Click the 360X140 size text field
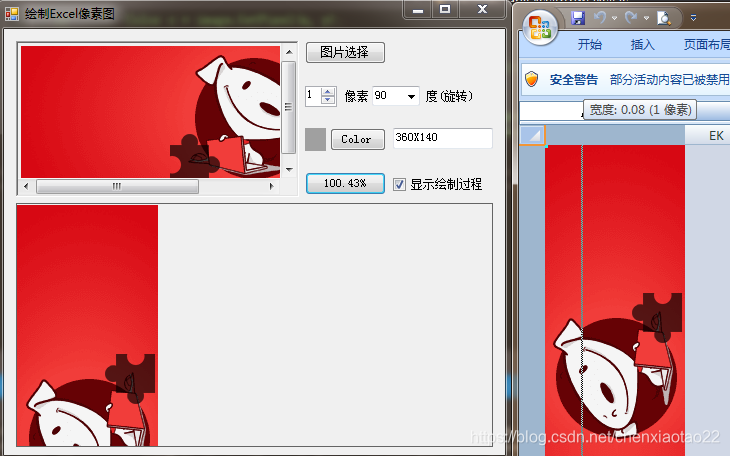Image resolution: width=730 pixels, height=456 pixels. 442,138
